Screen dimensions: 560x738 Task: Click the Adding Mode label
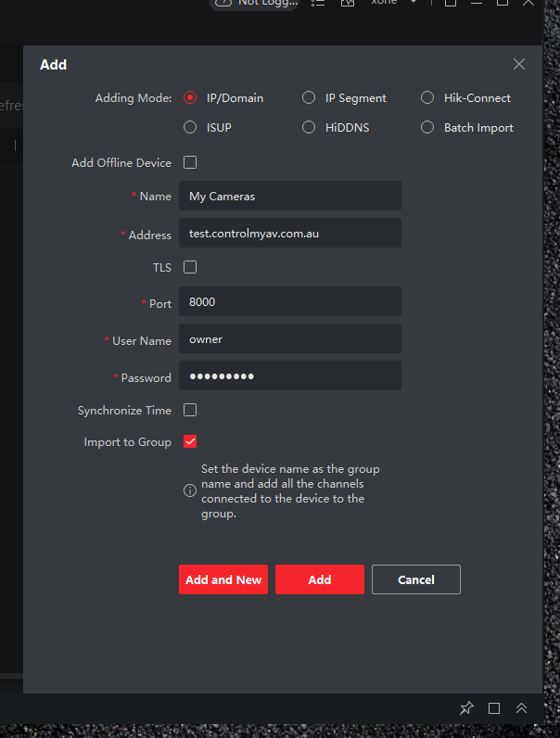pos(134,98)
